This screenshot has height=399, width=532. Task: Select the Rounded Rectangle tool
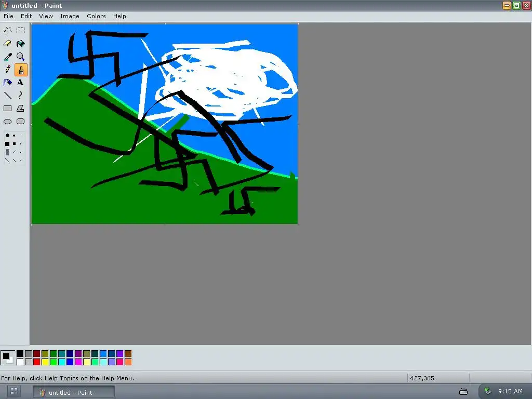(21, 122)
